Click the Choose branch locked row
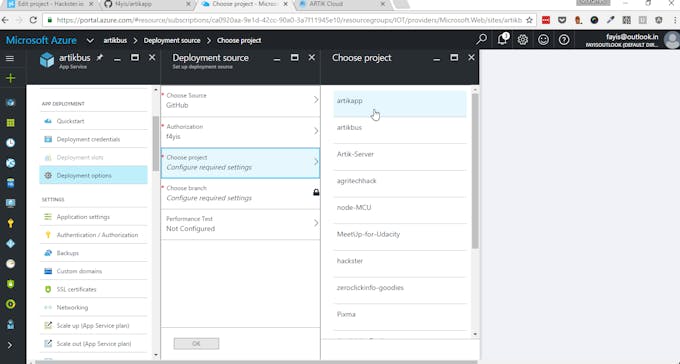680x364 pixels. point(240,193)
